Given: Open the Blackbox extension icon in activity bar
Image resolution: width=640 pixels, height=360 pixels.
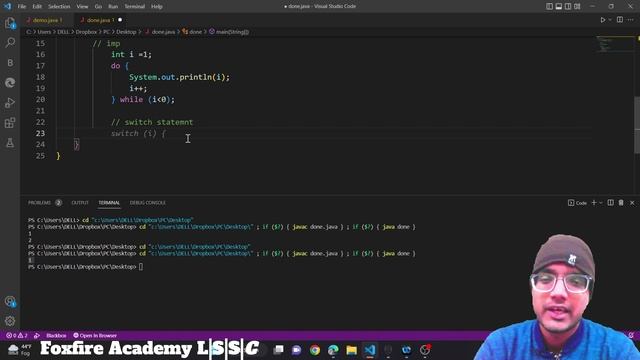Looking at the screenshot, I should (x=10, y=62).
